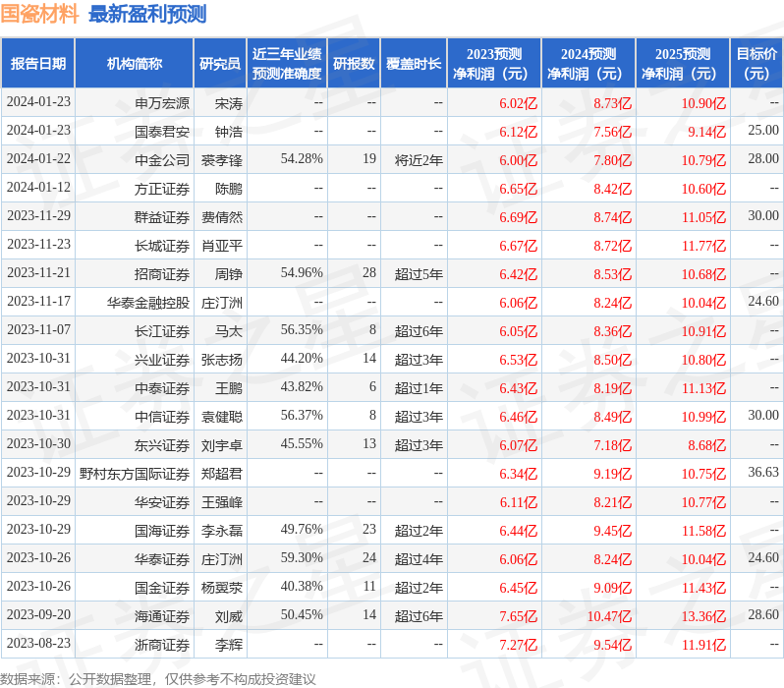The width and height of the screenshot is (784, 688).
Task: Click the 研报数 column header
Action: coord(354,64)
